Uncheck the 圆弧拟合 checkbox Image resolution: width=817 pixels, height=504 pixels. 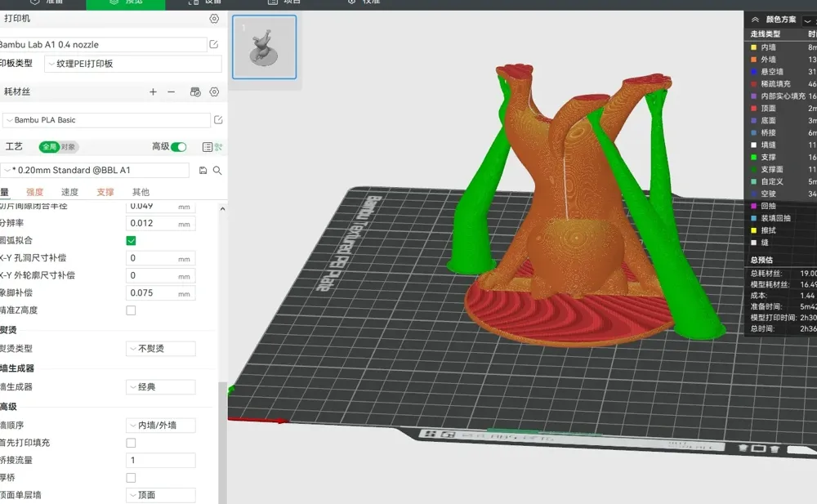click(131, 241)
